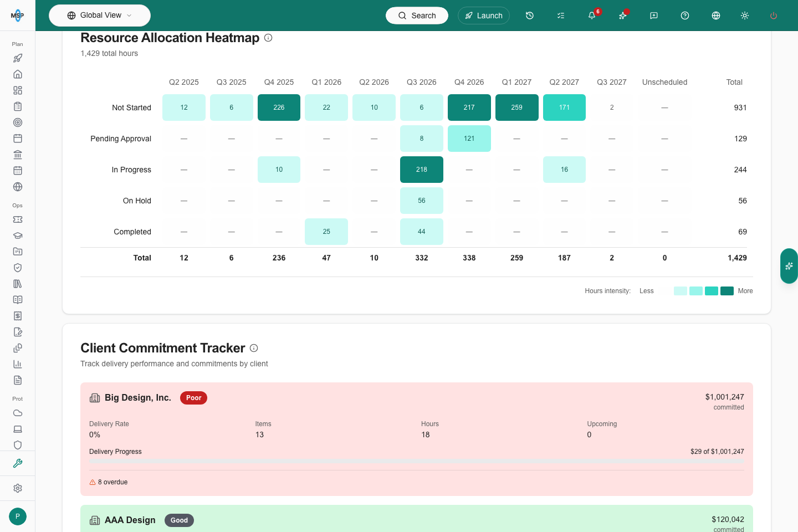Open the notifications bell with 6 alerts

(592, 16)
